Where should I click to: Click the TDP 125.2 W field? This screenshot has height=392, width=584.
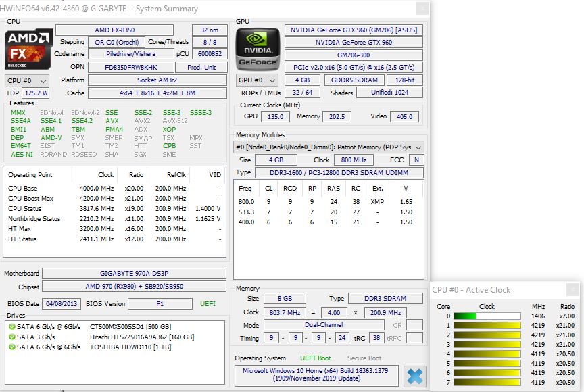point(36,93)
